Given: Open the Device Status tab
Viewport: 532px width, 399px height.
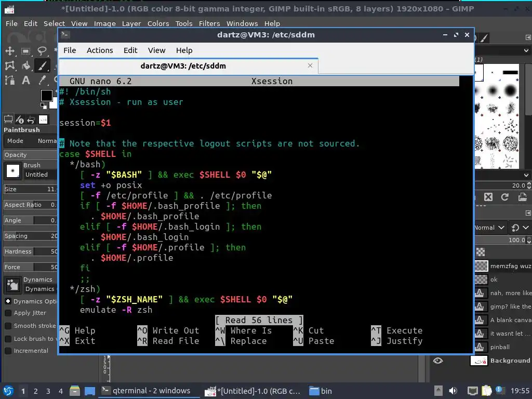Looking at the screenshot, I should click(20, 119).
